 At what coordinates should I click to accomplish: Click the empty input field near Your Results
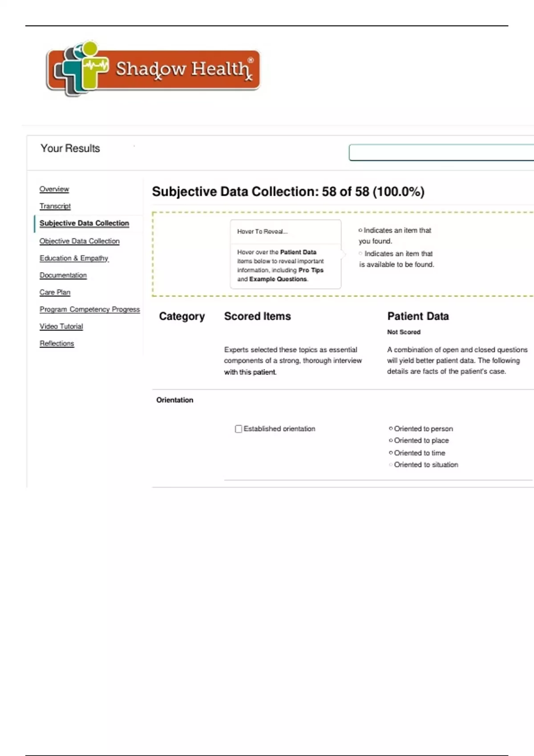(441, 153)
